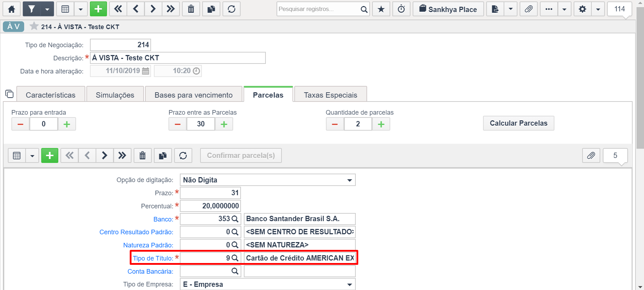This screenshot has width=644, height=290.
Task: Open the settings gear icon
Action: pos(583,9)
